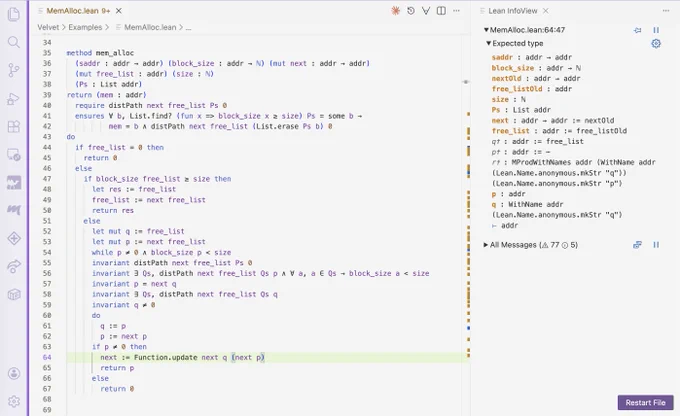
Task: Open the Manage settings gear in activity bar
Action: click(14, 401)
